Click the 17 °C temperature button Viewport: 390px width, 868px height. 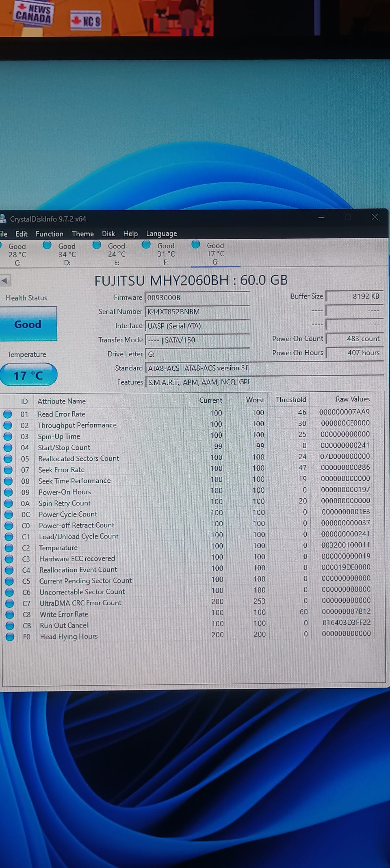[28, 375]
